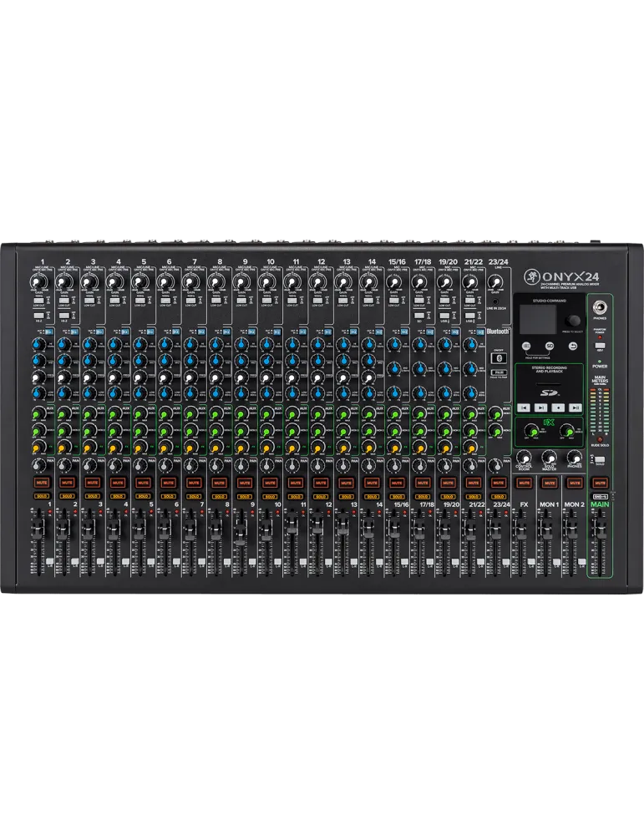Image resolution: width=644 pixels, height=835 pixels.
Task: Grab the FX fader cap
Action: coord(520,527)
